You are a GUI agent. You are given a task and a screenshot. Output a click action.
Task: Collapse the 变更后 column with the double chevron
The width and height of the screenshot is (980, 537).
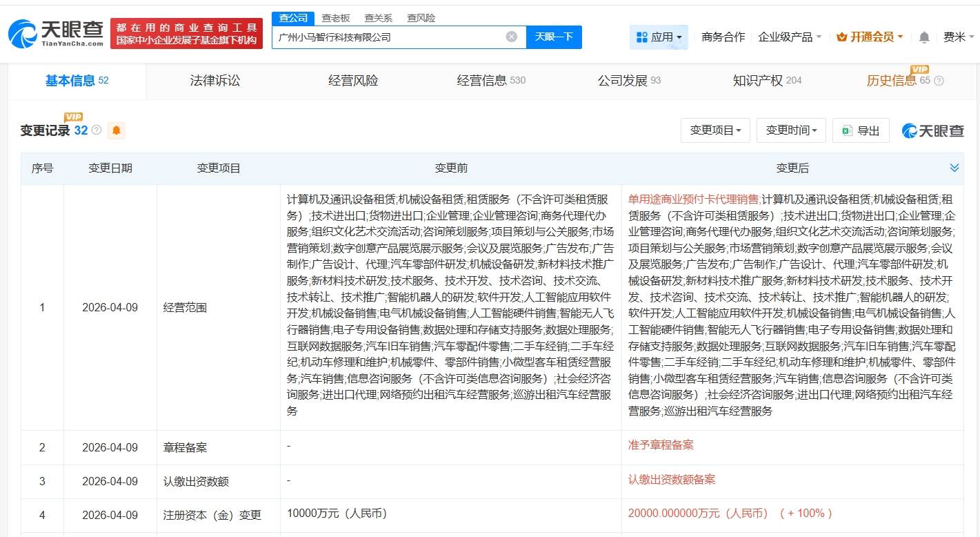(x=954, y=167)
